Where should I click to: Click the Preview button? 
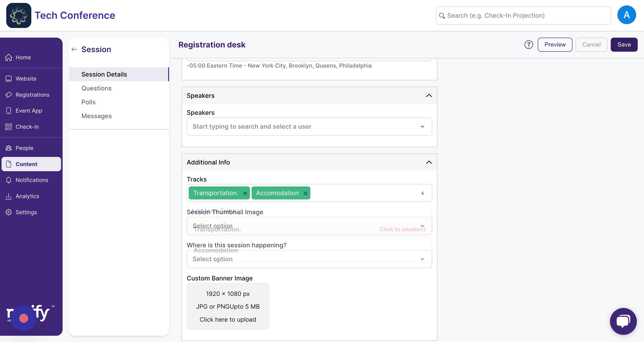(555, 45)
